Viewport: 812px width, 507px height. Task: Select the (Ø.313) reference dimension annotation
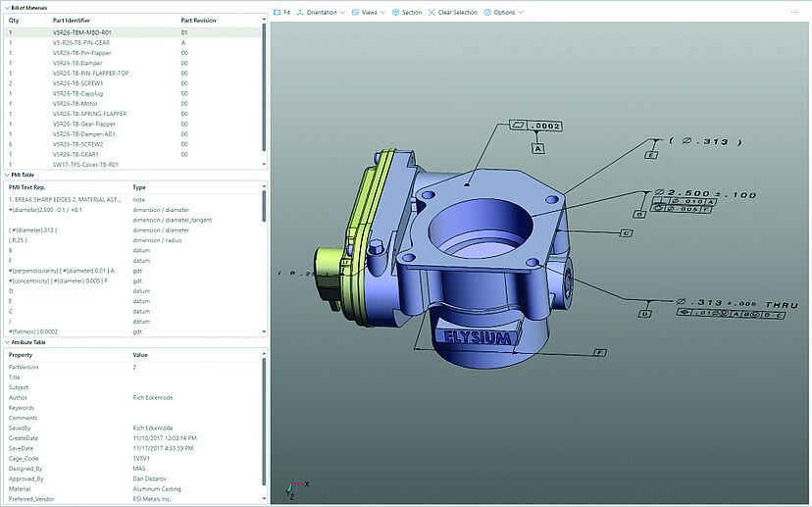click(705, 141)
